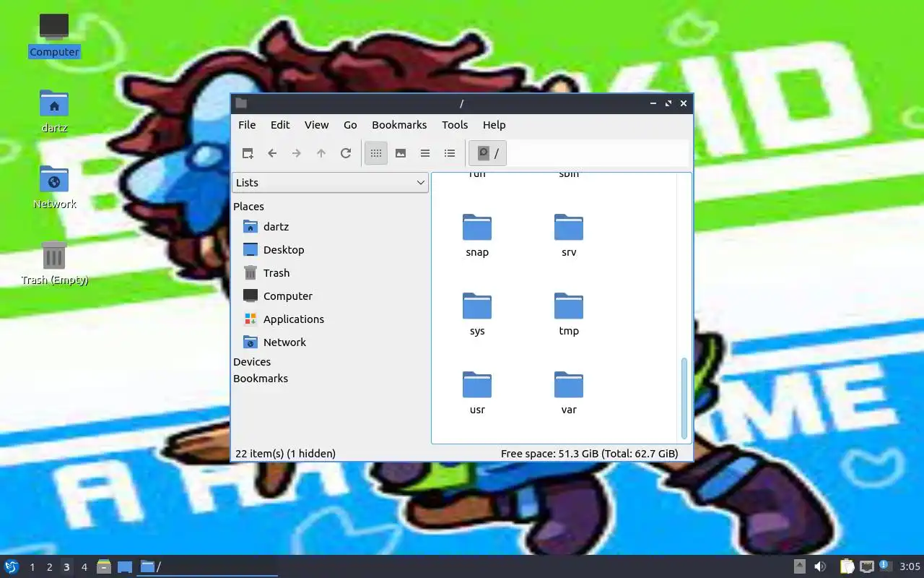Go forward to the next folder
Screen dimensions: 924x578
coord(297,153)
